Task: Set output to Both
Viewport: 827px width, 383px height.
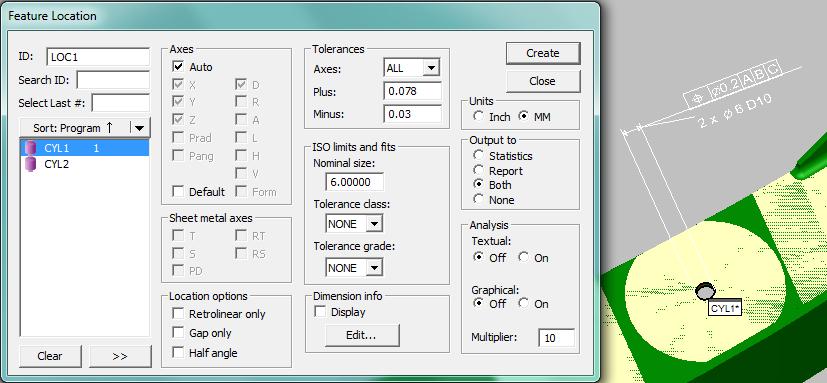Action: pyautogui.click(x=478, y=185)
